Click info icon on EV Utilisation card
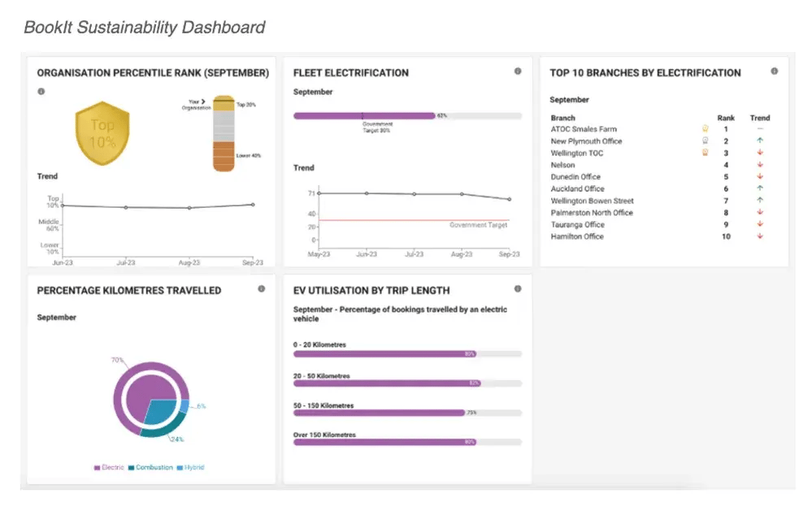812x506 pixels. pyautogui.click(x=517, y=289)
